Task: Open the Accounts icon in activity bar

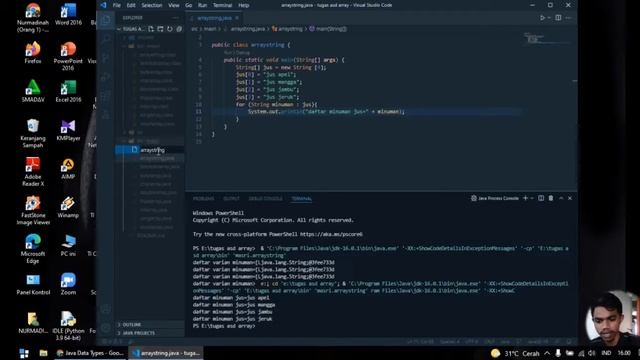Action: (106, 309)
